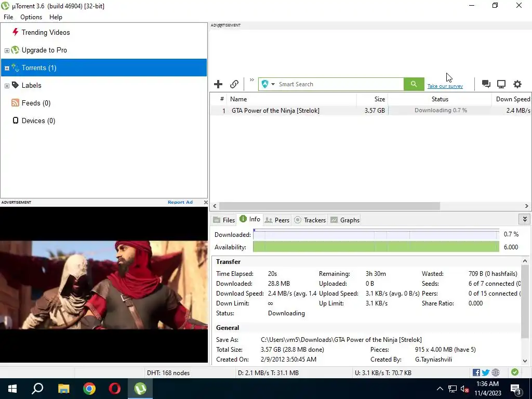Open the Options menu
The width and height of the screenshot is (532, 399).
tap(31, 17)
